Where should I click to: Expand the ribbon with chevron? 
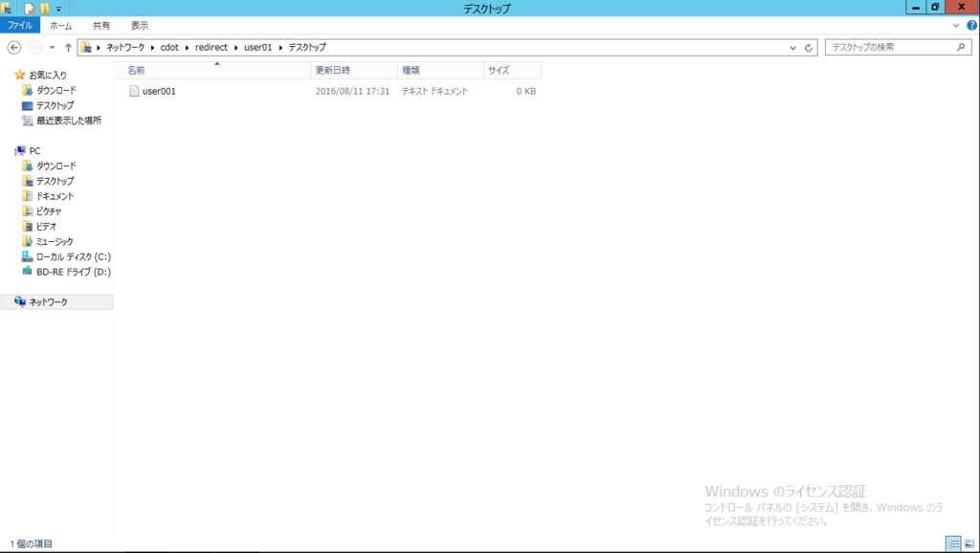coord(956,26)
